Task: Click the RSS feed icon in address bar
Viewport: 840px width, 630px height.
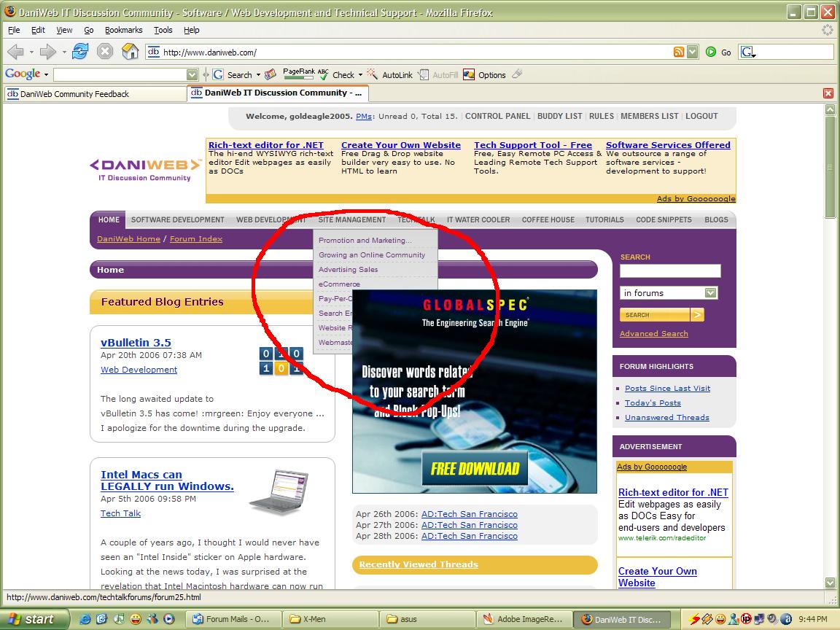Action: point(678,52)
